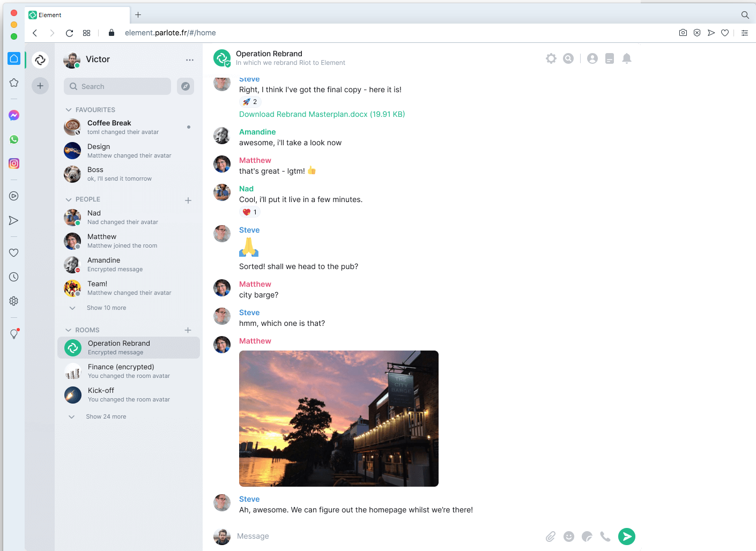Open the Coffee Break room
This screenshot has width=756, height=551.
129,127
